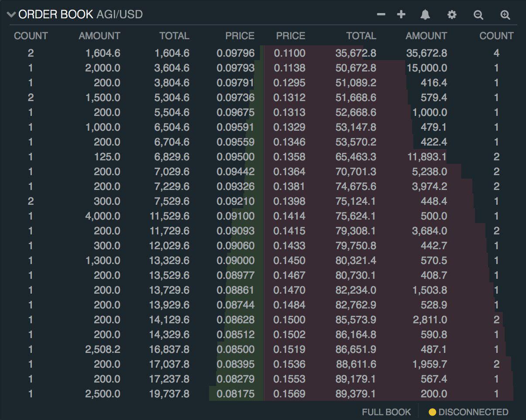Viewport: 526px width, 420px height.
Task: Click ask amount 5,238.0
Action: point(430,172)
